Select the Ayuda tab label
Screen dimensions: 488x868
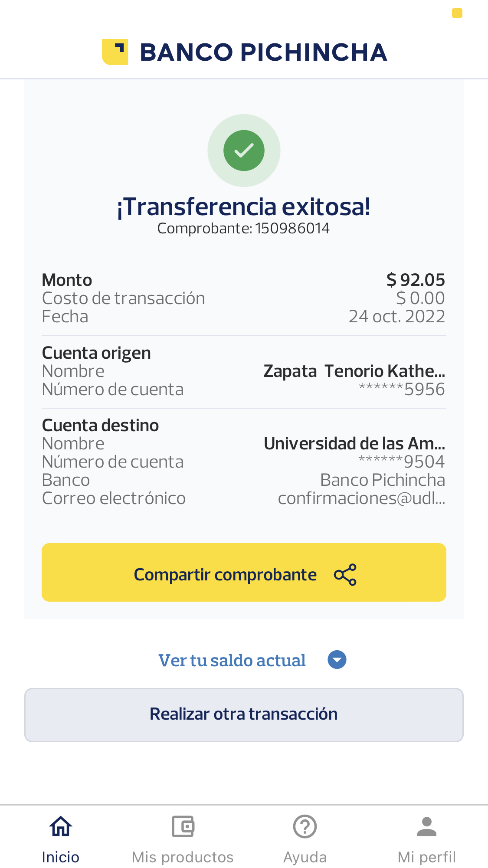305,857
